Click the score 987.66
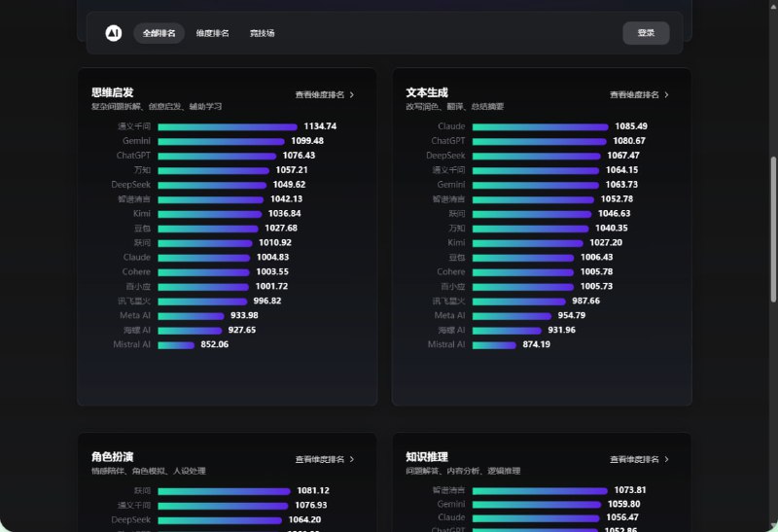This screenshot has width=778, height=532. tap(586, 301)
